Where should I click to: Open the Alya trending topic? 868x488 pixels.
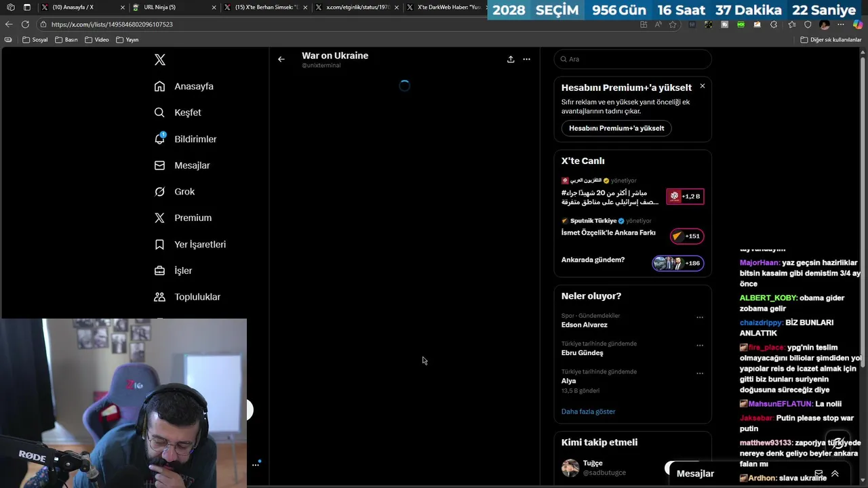point(568,381)
